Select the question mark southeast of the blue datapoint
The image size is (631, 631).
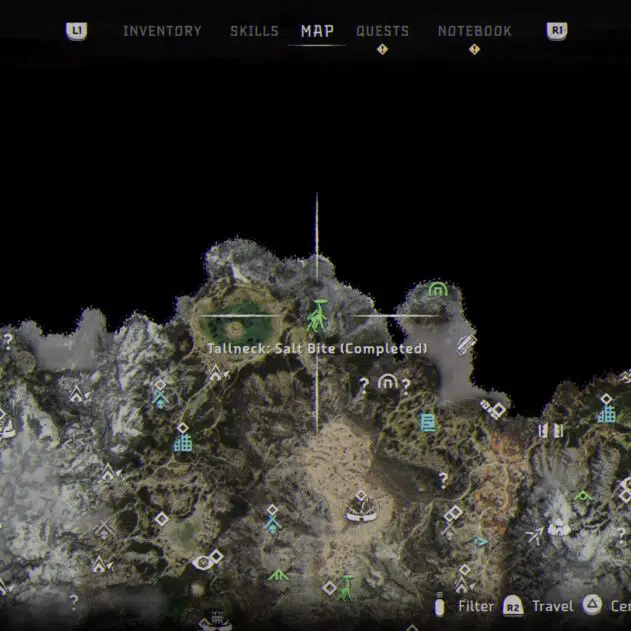[x=443, y=480]
